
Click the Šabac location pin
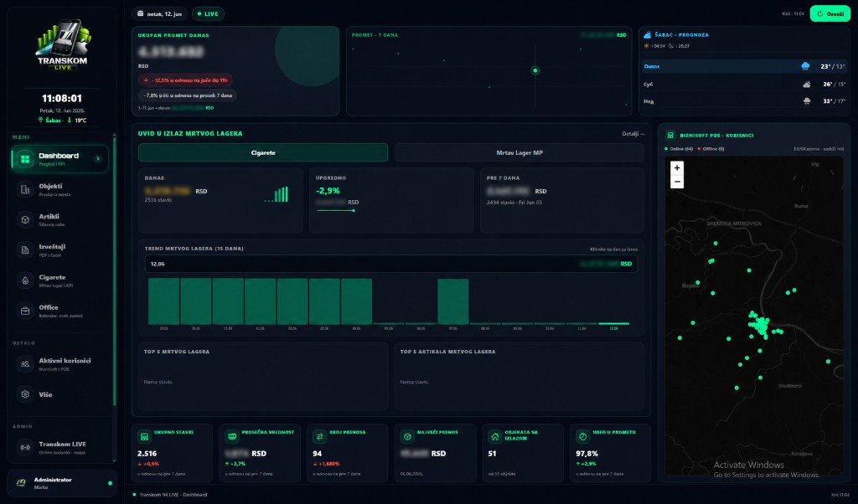pos(40,120)
